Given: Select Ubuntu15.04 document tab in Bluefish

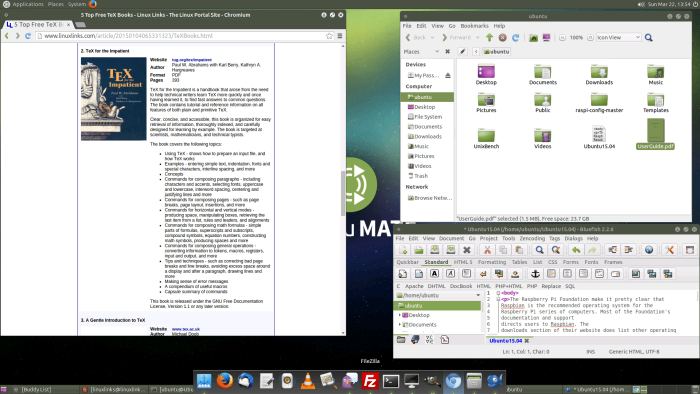Looking at the screenshot, I should tap(505, 340).
